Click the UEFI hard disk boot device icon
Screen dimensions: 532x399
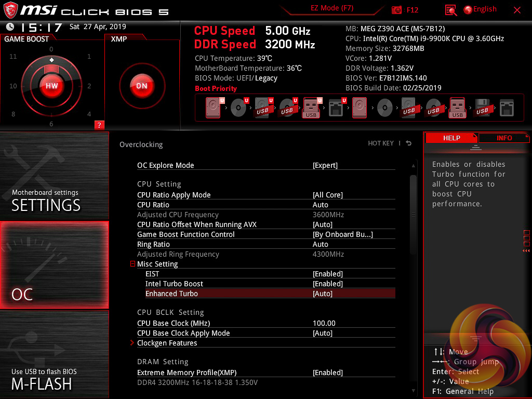(214, 108)
